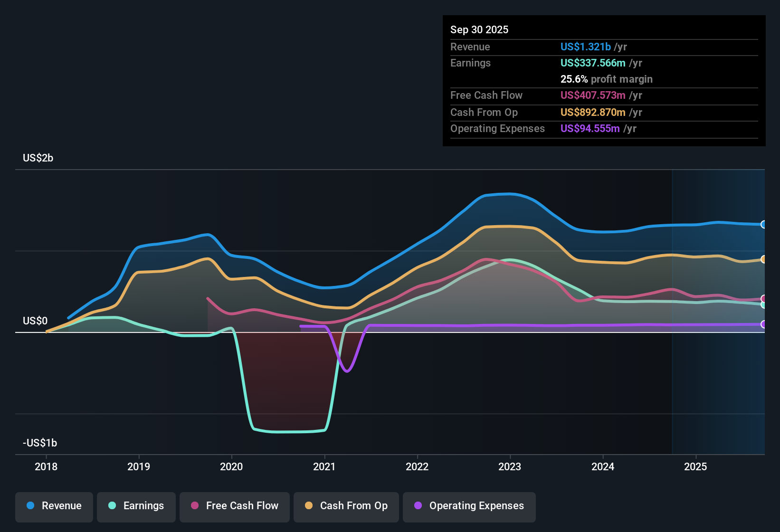Open details for the Operating Expenses tooltip row

pos(497,128)
